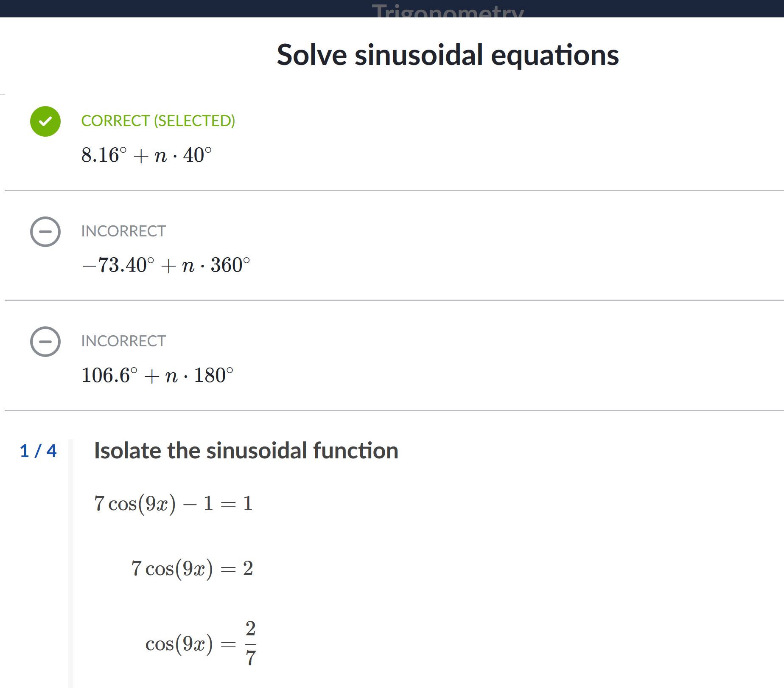This screenshot has height=688, width=784.
Task: Click the fraction 2/7 in final equation
Action: click(251, 643)
